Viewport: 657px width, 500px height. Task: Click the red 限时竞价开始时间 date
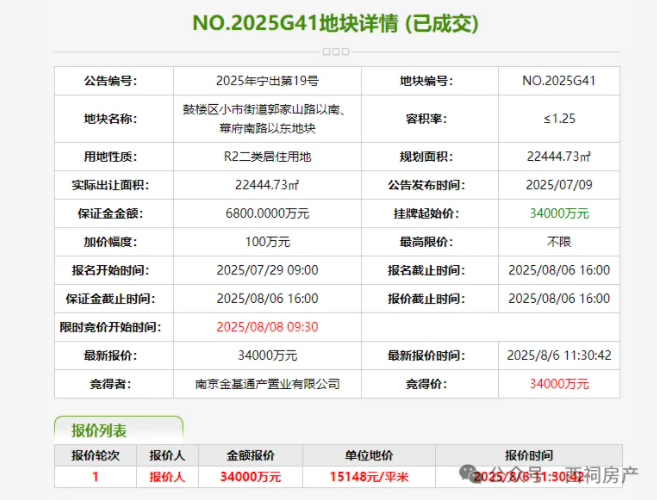(267, 327)
